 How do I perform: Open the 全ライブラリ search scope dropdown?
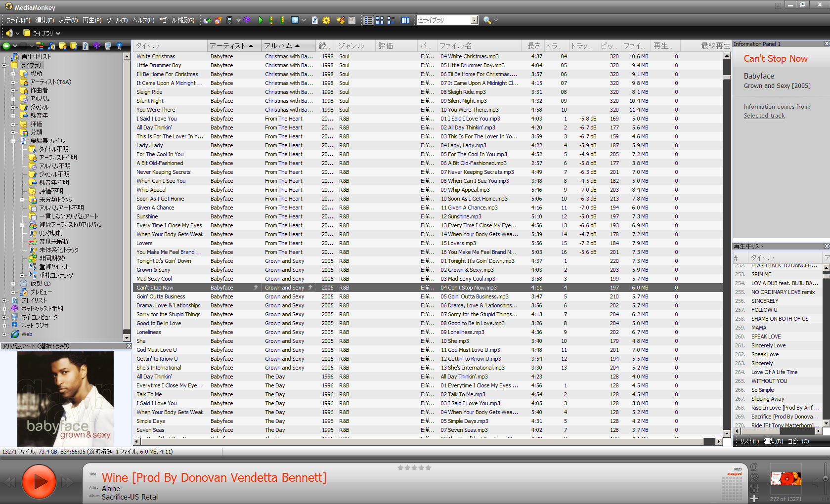point(474,20)
